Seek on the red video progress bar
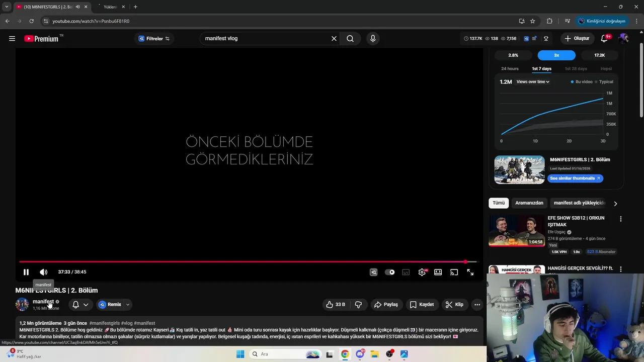Viewport: 644px width, 362px height. [248, 262]
